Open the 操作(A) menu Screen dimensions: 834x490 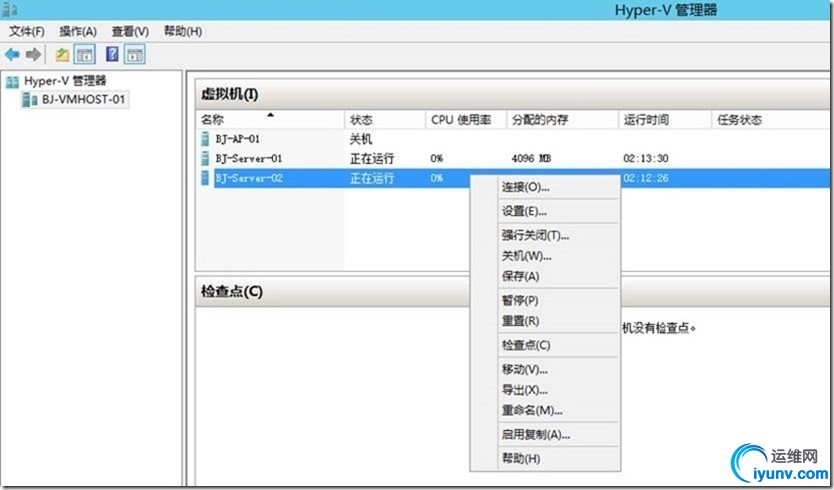[x=78, y=31]
